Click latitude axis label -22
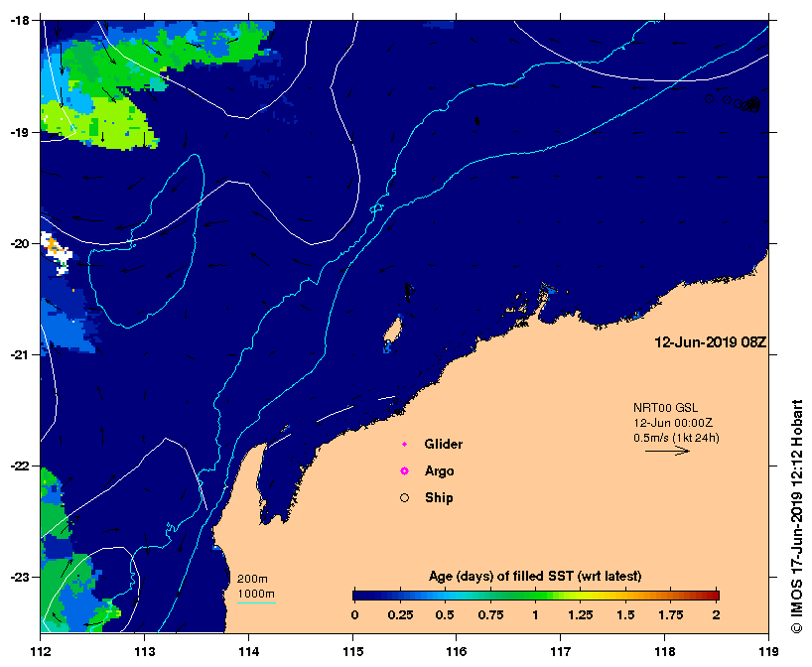This screenshot has height=667, width=812. tap(21, 466)
